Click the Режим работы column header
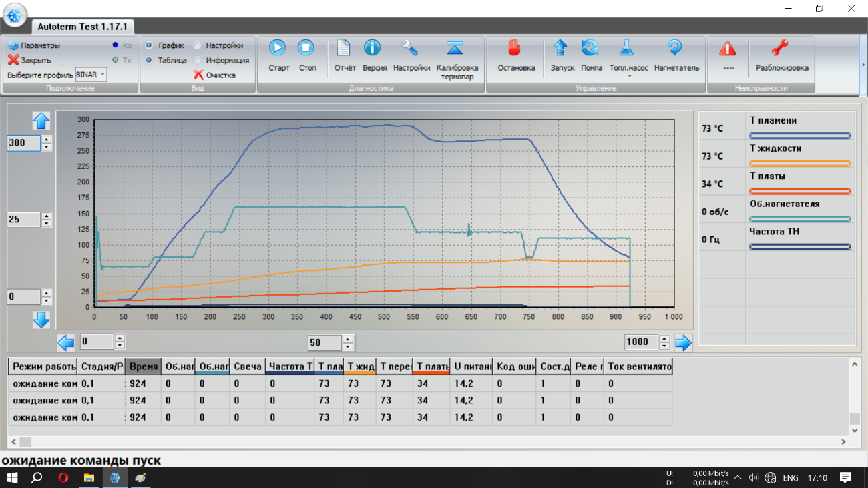The height and width of the screenshot is (488, 868). pyautogui.click(x=43, y=367)
